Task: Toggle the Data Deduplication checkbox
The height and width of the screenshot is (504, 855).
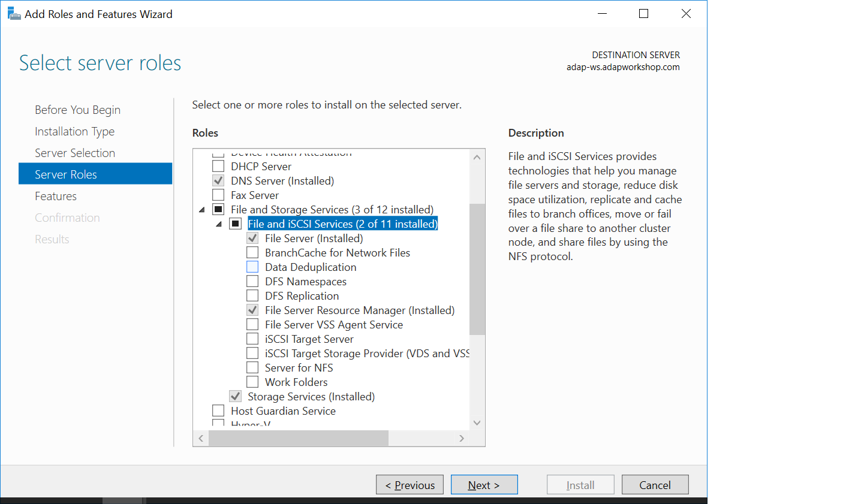Action: [x=252, y=267]
